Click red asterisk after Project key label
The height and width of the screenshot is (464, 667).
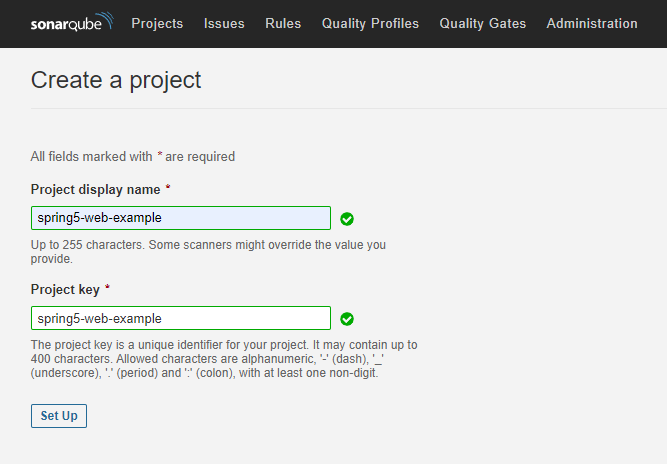[107, 289]
